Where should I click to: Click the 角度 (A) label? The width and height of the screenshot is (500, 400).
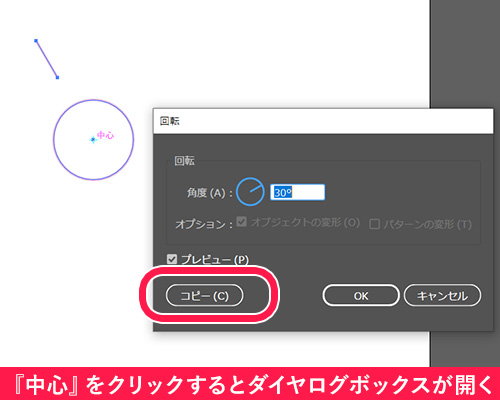pos(209,193)
